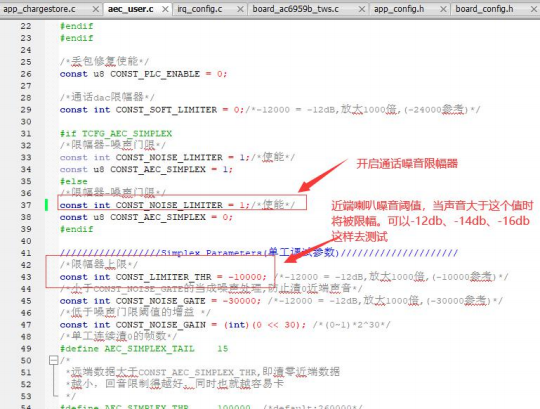Close the aec_user.c tab
Image resolution: width=540 pixels, height=409 pixels.
click(165, 9)
